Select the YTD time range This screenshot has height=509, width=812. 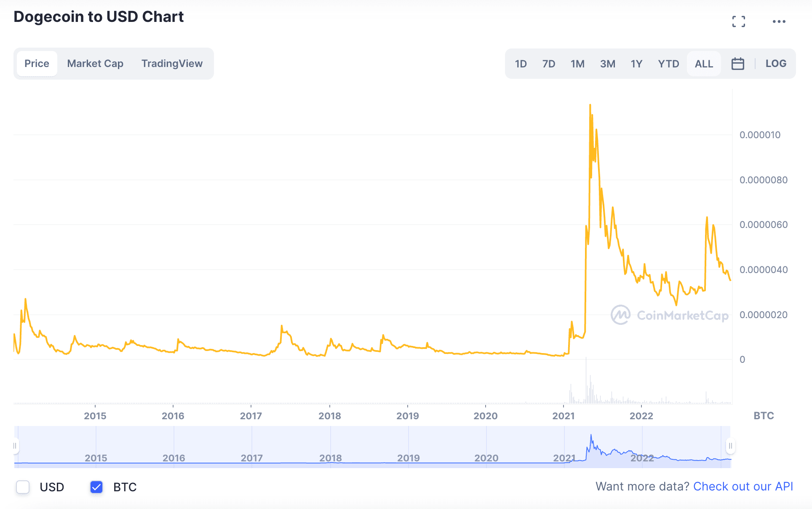[668, 64]
